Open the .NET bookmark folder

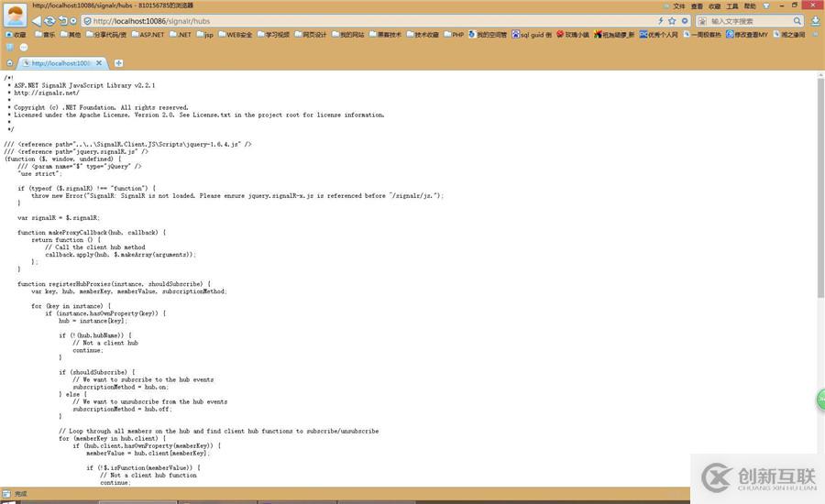pyautogui.click(x=181, y=34)
